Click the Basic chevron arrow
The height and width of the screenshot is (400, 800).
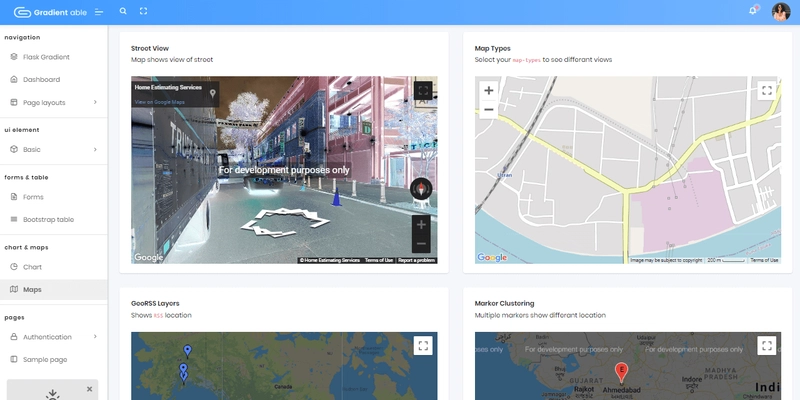(95, 149)
